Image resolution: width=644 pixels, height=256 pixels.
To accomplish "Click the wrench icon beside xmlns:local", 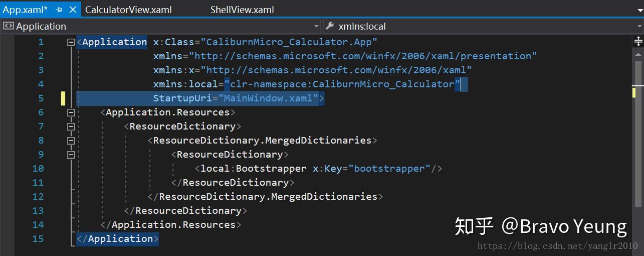I will click(x=330, y=26).
